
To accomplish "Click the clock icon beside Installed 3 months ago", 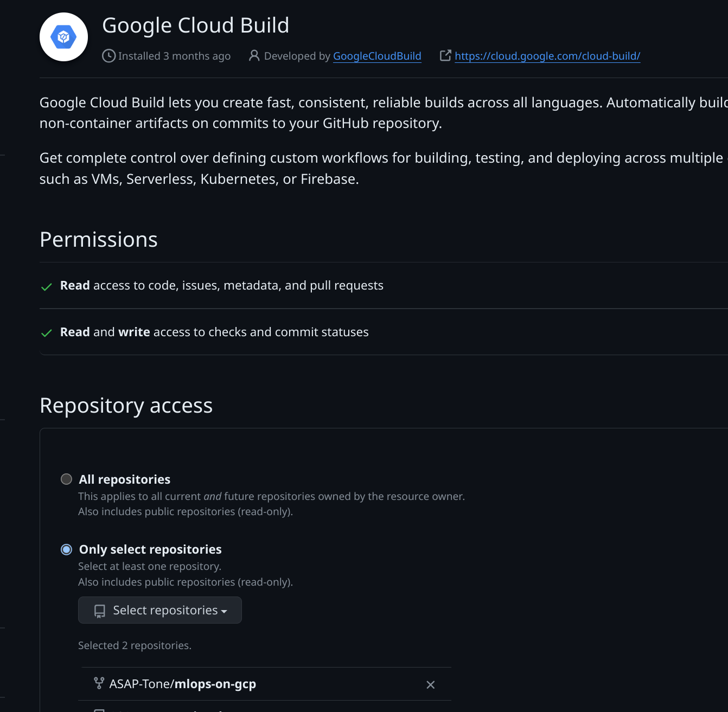I will [108, 56].
